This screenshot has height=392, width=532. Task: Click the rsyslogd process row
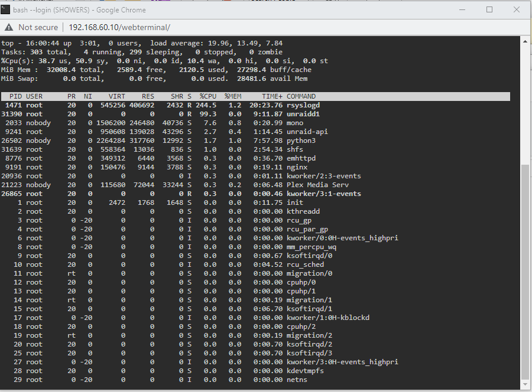(255, 105)
